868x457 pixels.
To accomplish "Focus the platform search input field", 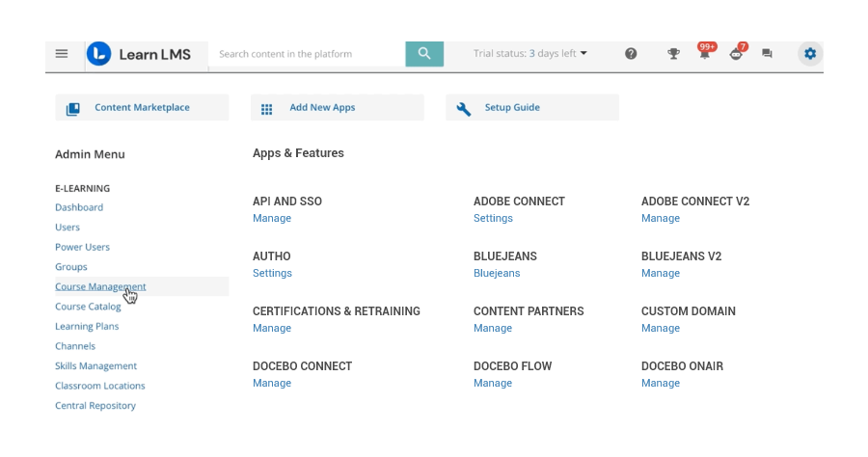I will pyautogui.click(x=307, y=54).
